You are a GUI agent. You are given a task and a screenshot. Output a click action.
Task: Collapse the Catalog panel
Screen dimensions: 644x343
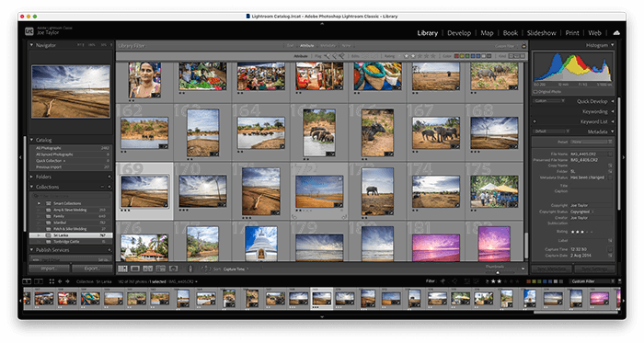(31, 140)
